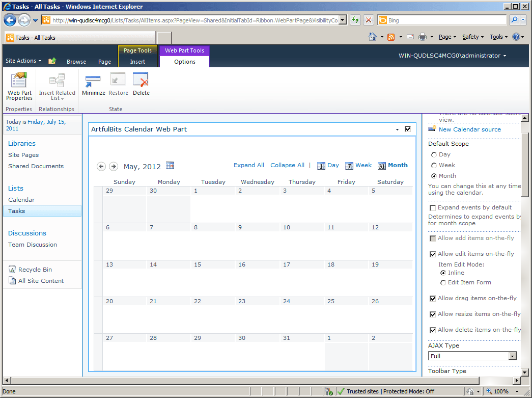
Task: Open Team Discussion link
Action: point(33,245)
